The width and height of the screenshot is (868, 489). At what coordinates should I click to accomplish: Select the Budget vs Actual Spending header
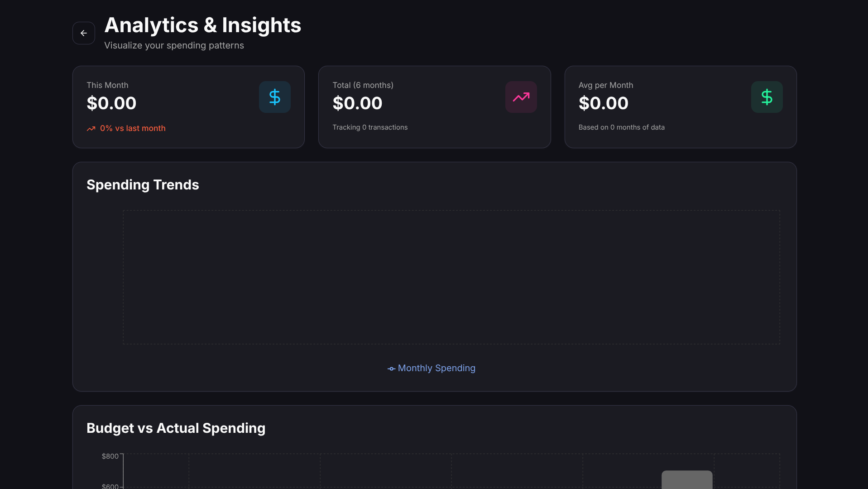(x=176, y=428)
